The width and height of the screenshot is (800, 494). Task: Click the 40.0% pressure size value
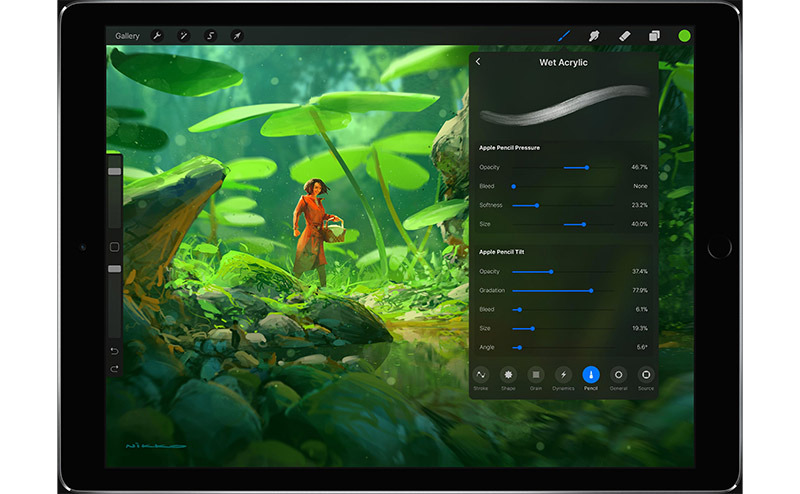pyautogui.click(x=639, y=224)
